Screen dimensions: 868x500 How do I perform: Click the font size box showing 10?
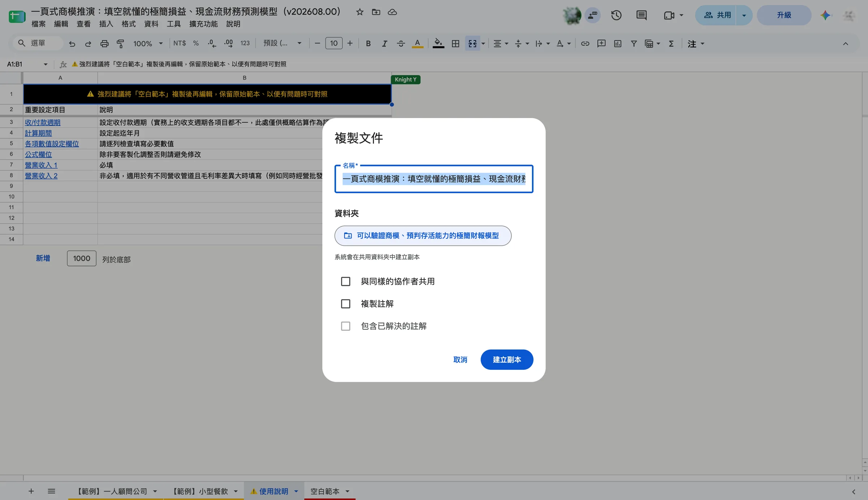(333, 43)
